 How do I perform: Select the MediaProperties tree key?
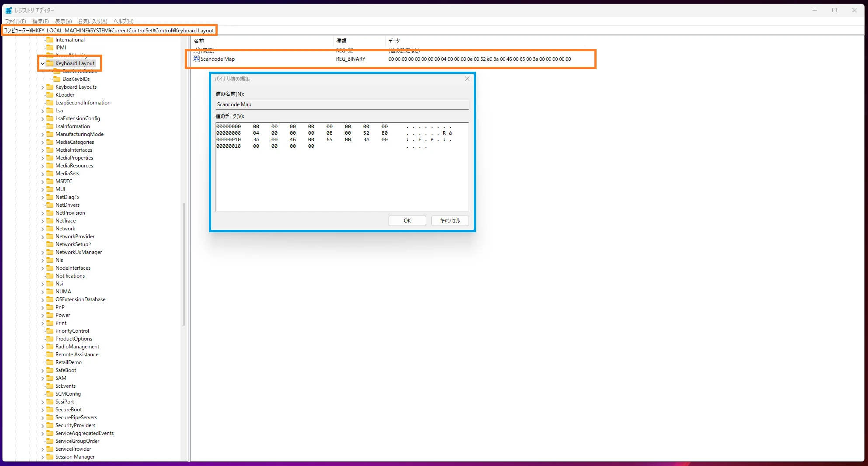pos(74,158)
